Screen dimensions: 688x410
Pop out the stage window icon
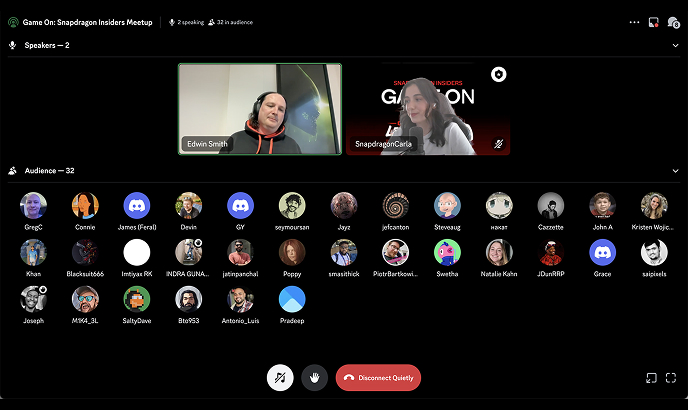(x=652, y=378)
